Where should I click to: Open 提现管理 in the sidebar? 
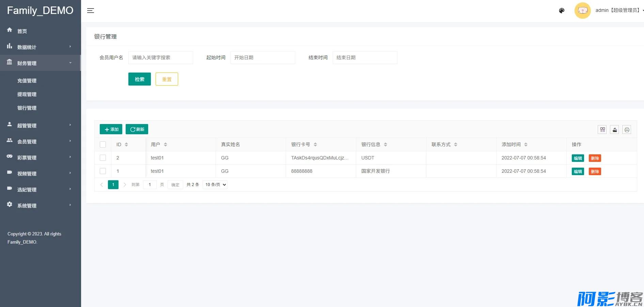pyautogui.click(x=27, y=94)
